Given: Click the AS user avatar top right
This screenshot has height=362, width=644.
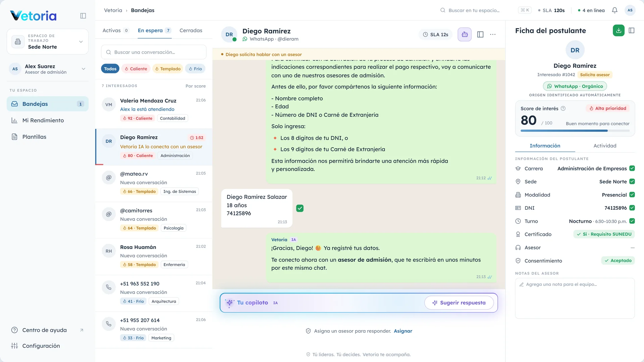Looking at the screenshot, I should tap(630, 10).
